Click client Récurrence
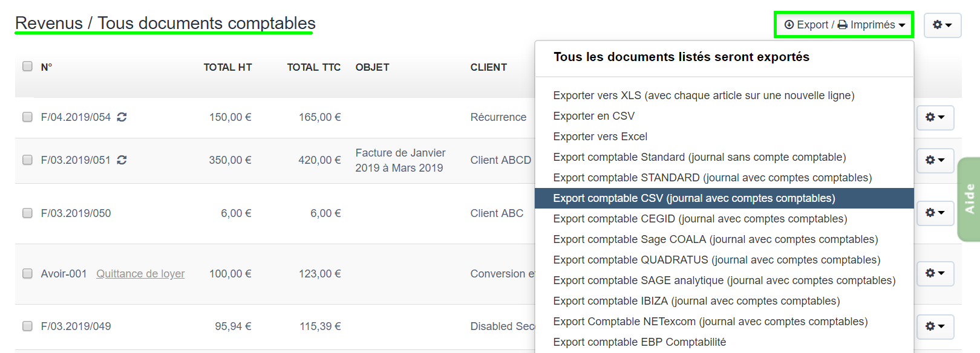Viewport: 980px width, 353px height. click(x=498, y=117)
